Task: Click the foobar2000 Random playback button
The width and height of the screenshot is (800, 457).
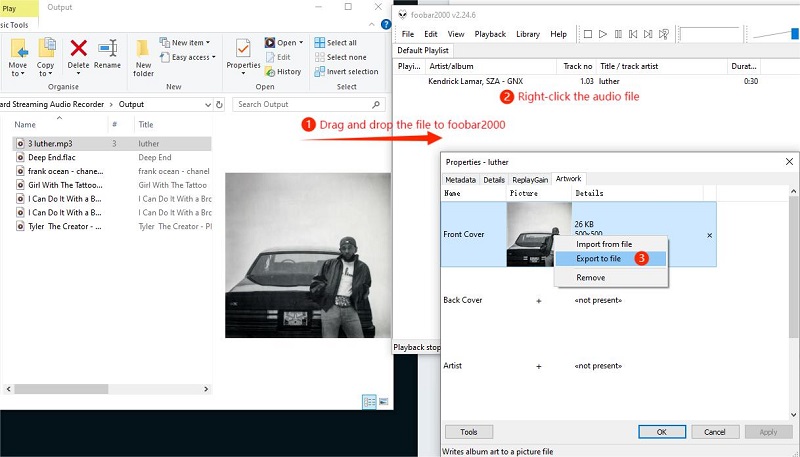Action: 663,34
